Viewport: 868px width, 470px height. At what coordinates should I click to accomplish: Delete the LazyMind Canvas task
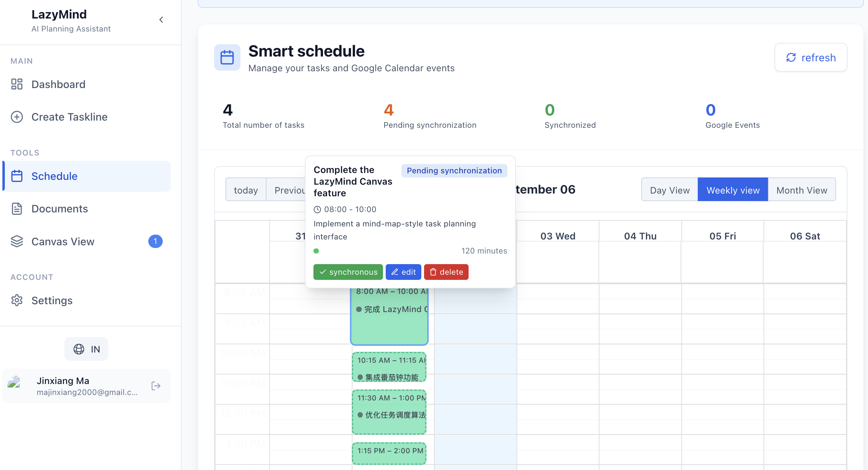(x=446, y=272)
